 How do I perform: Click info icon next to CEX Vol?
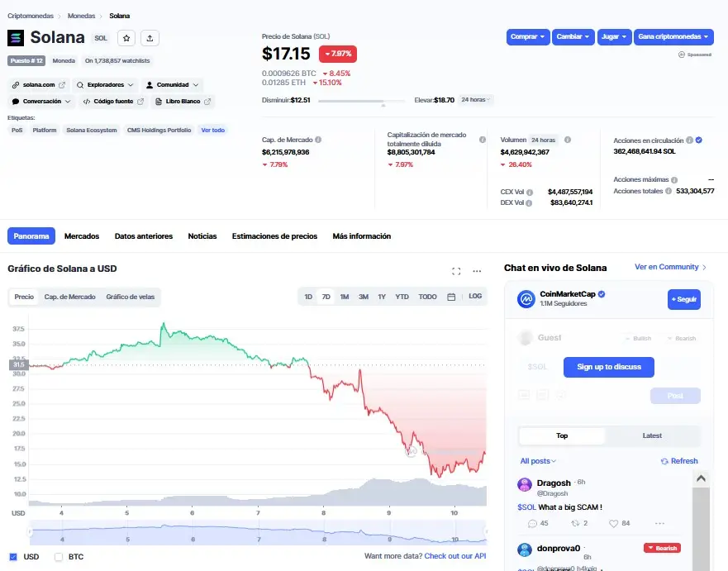(x=530, y=193)
